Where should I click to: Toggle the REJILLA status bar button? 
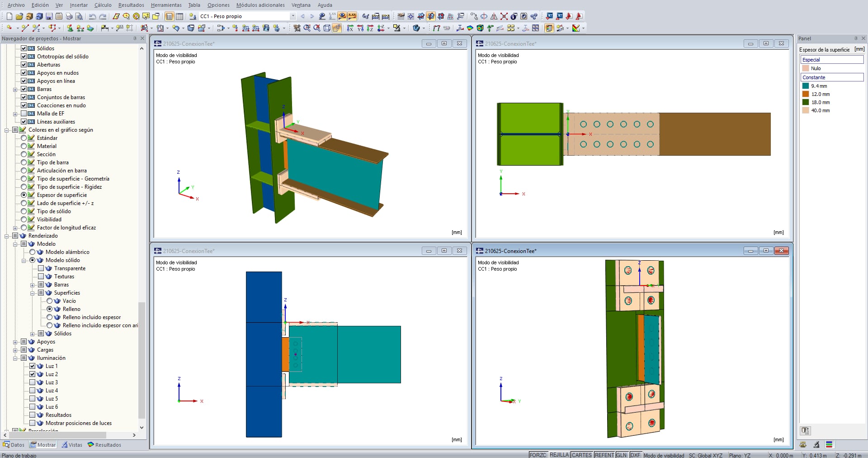pos(559,455)
